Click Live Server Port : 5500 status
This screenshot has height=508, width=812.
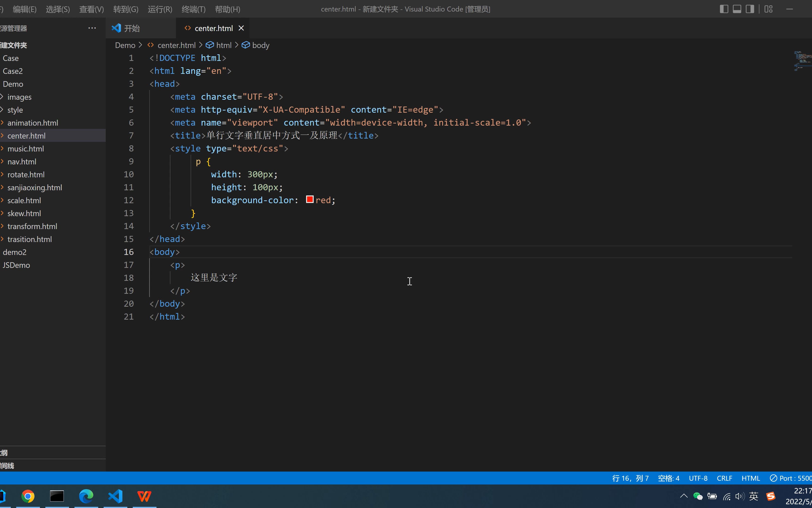coord(791,478)
